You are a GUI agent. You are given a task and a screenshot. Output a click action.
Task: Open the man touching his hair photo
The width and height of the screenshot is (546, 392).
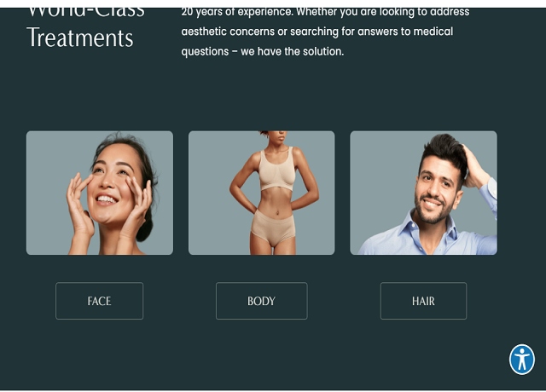tap(423, 193)
